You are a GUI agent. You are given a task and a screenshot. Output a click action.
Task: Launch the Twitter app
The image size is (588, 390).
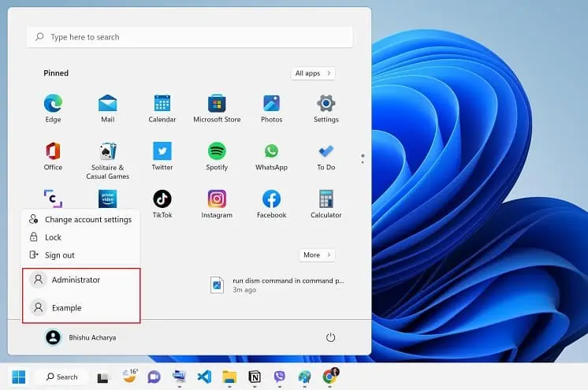point(162,156)
